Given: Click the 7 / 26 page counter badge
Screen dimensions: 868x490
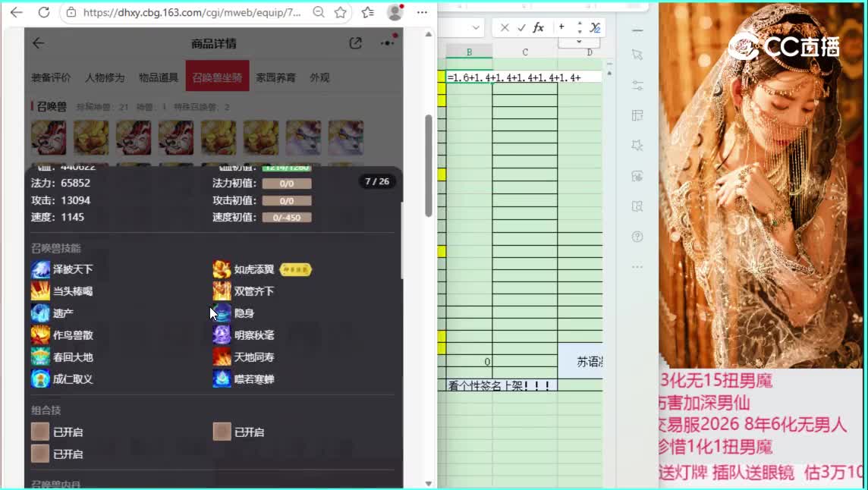Looking at the screenshot, I should (x=377, y=181).
